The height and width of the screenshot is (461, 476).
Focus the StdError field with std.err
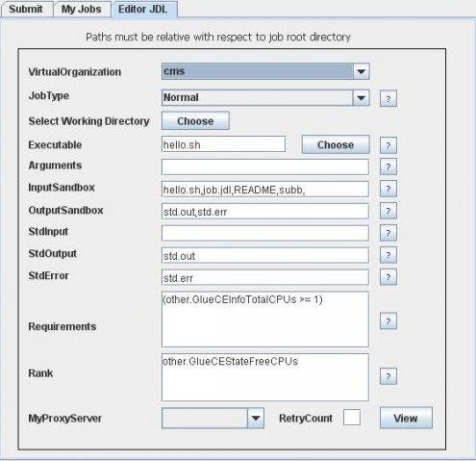(265, 277)
